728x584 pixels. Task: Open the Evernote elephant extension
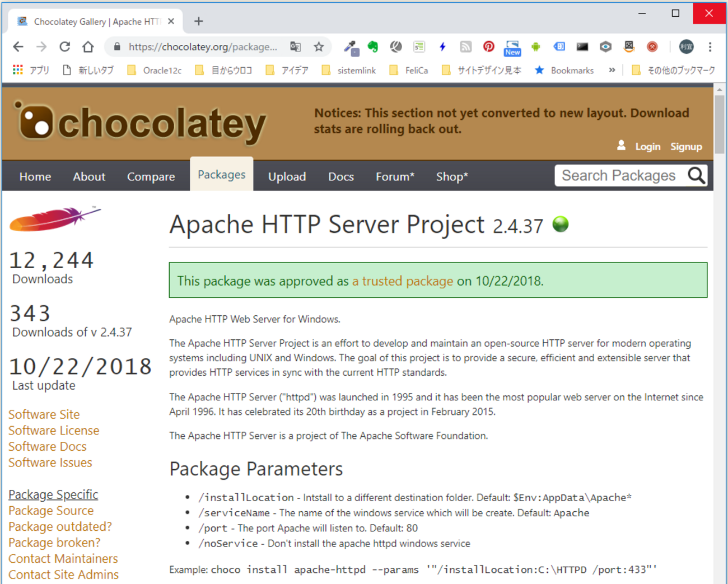click(x=373, y=47)
